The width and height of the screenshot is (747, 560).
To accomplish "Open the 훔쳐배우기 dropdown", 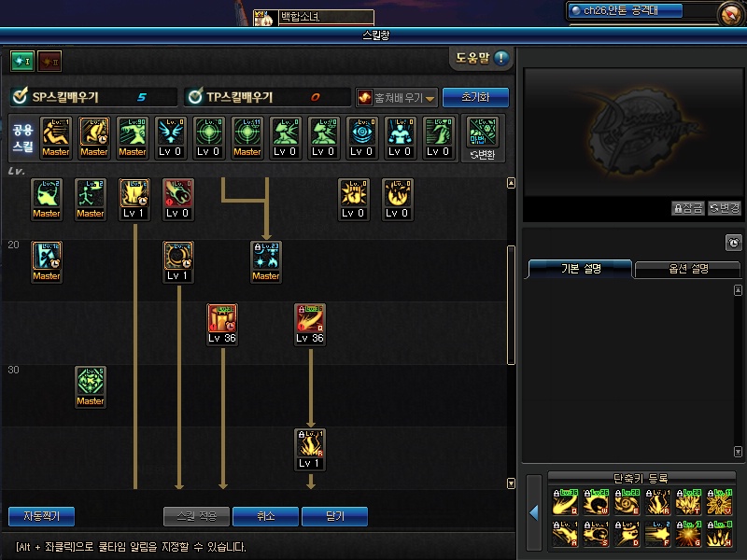I will (x=396, y=98).
